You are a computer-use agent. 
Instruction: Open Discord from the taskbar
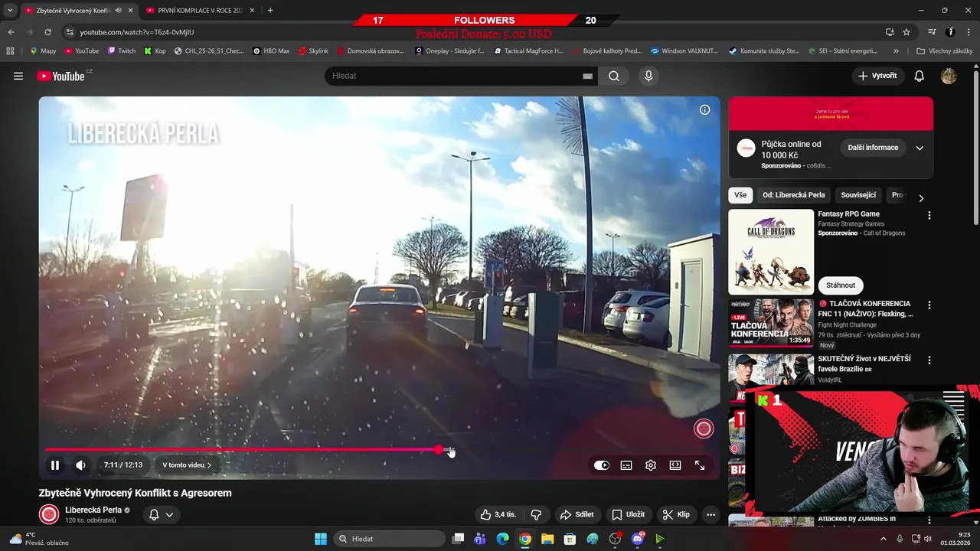[x=638, y=539]
